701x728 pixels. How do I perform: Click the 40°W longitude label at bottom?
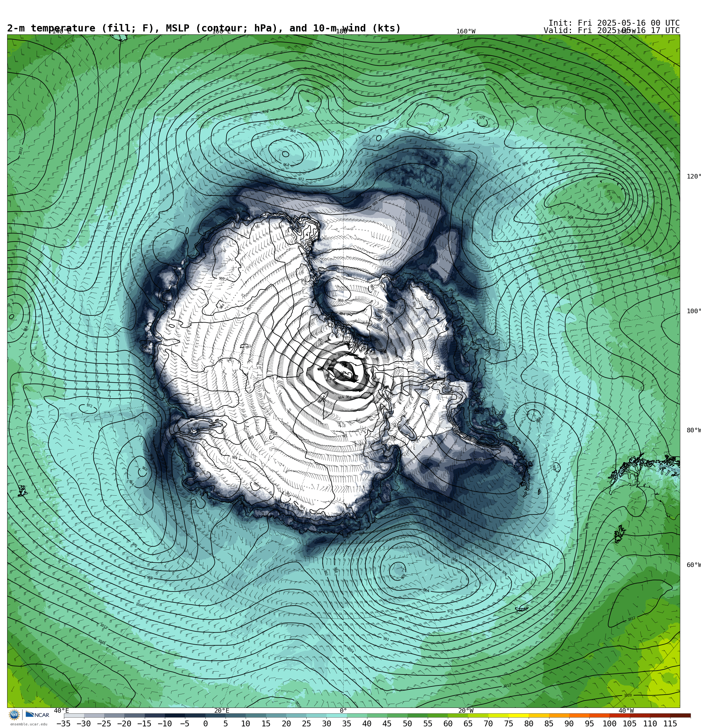(626, 710)
